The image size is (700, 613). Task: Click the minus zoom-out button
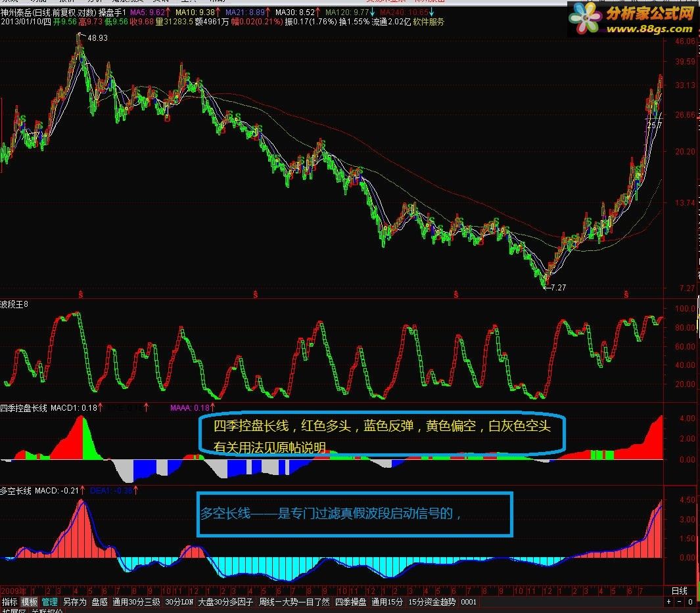(679, 602)
